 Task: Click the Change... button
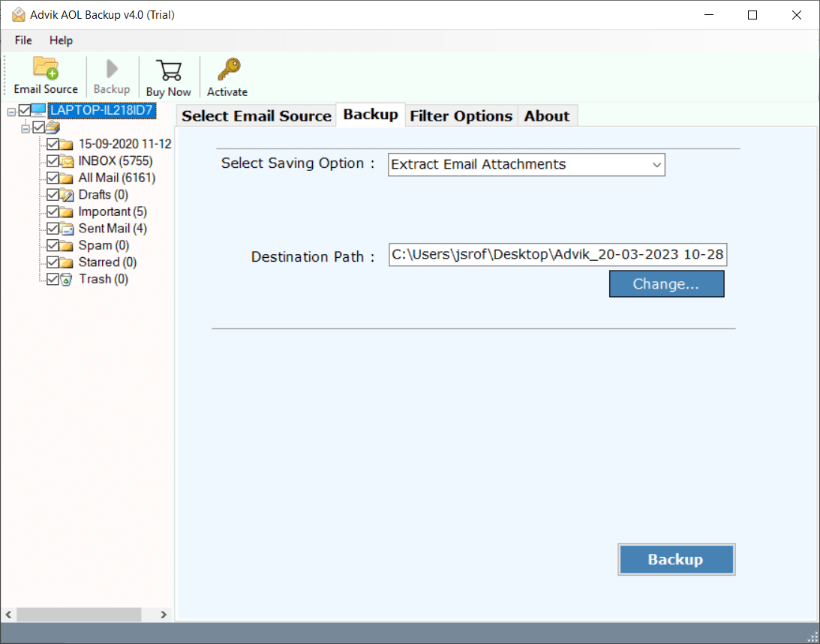[x=666, y=284]
